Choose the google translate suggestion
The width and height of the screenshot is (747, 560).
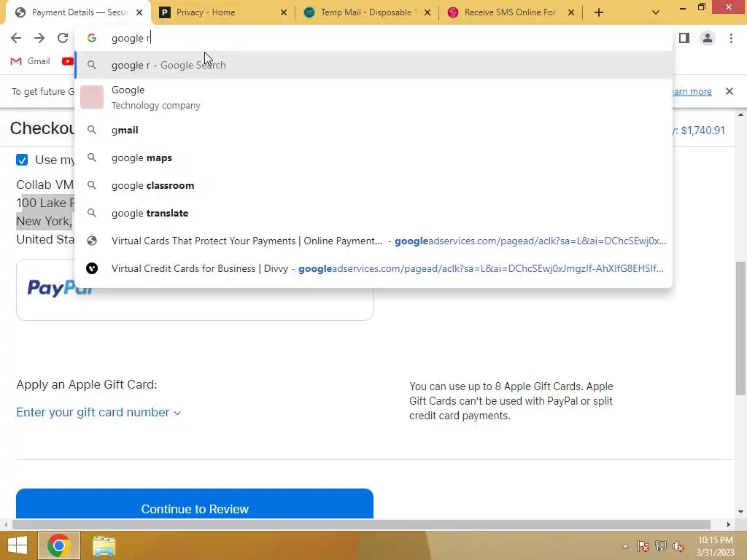pos(373,213)
